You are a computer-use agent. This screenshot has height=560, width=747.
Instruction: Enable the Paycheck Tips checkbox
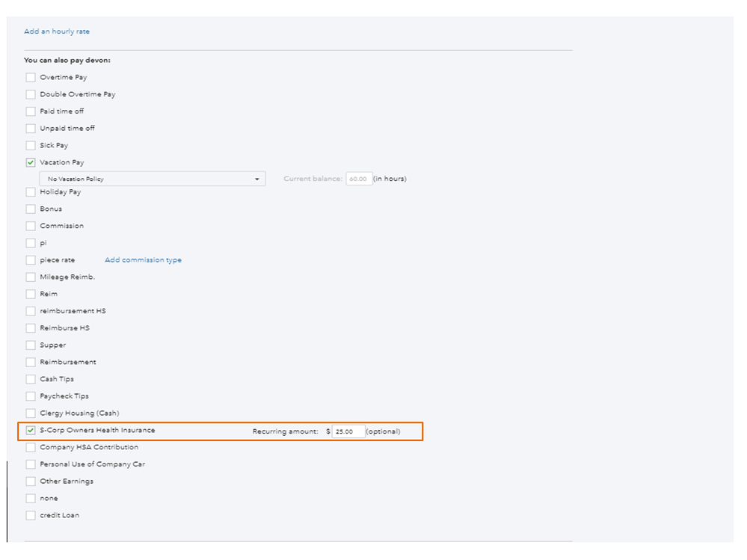click(31, 396)
